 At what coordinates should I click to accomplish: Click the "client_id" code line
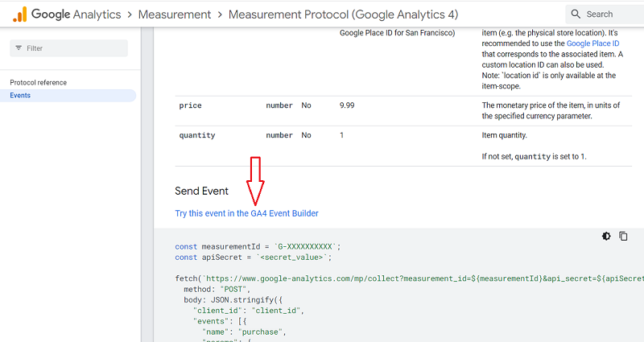click(x=249, y=311)
